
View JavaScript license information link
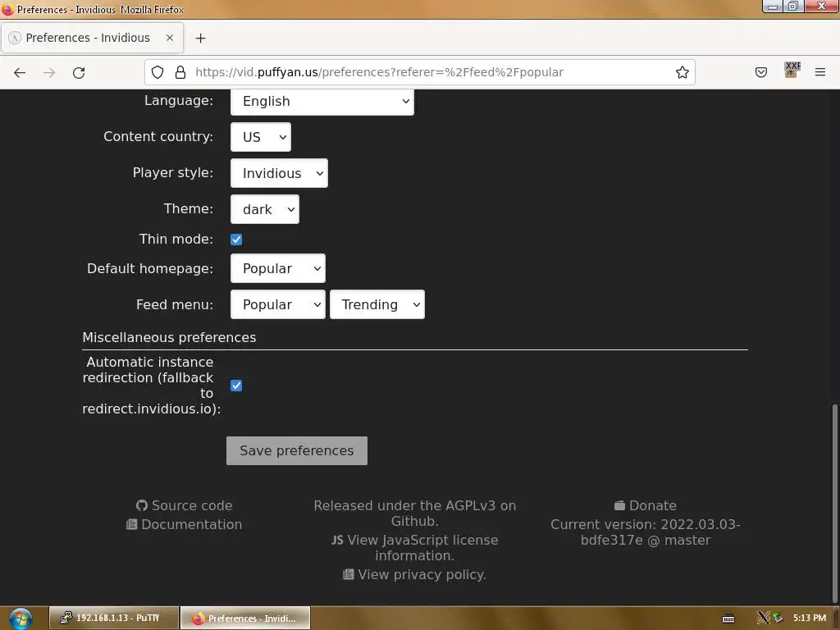pos(414,547)
